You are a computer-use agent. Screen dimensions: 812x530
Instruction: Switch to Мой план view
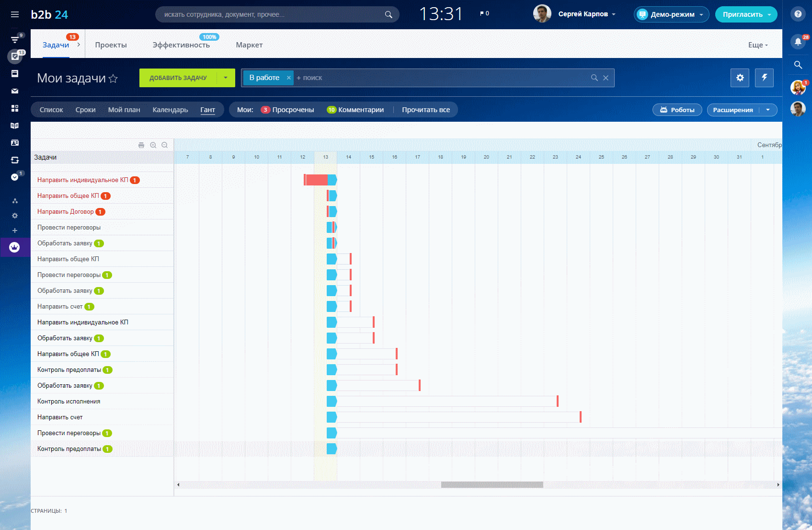point(124,110)
